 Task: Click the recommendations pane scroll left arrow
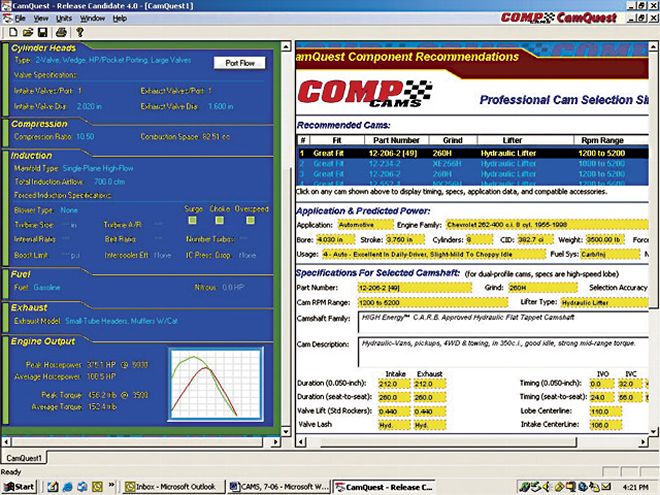click(301, 442)
